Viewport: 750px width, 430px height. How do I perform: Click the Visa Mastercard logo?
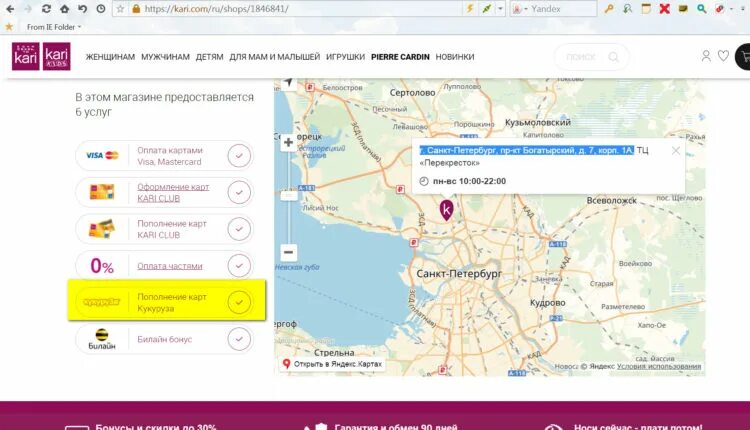click(102, 155)
